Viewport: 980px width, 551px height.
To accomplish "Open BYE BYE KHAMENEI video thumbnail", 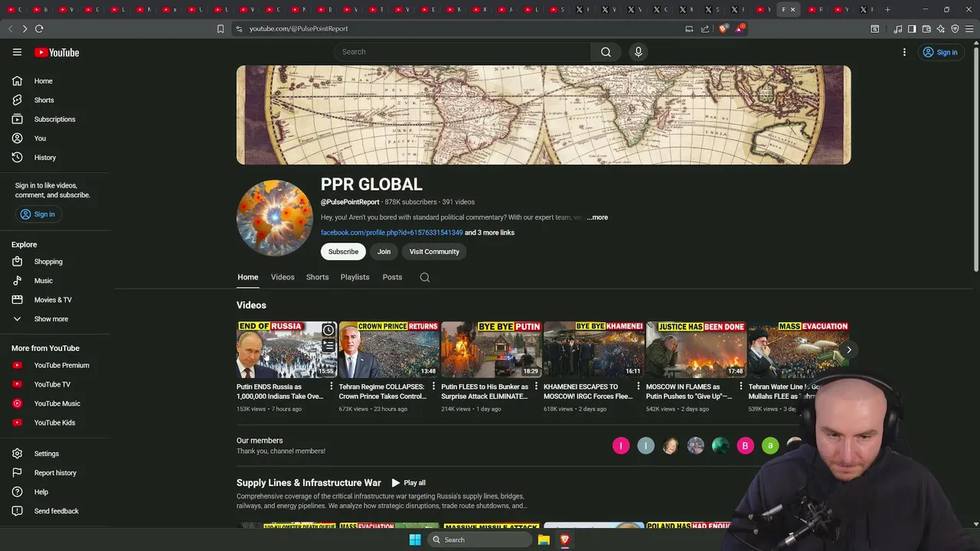I will click(x=593, y=350).
